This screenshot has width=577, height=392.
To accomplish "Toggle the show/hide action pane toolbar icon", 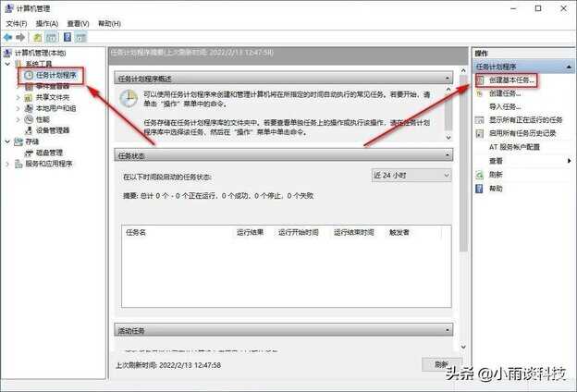I will pos(80,37).
